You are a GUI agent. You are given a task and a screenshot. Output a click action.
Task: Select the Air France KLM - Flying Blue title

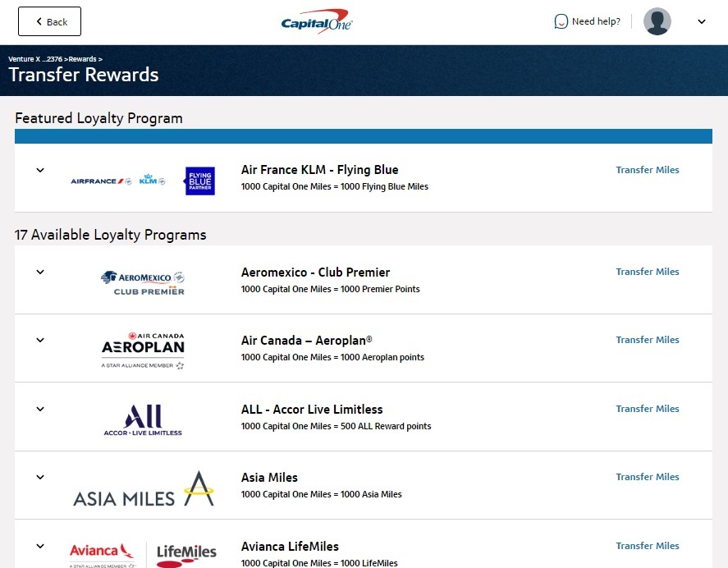tap(320, 170)
